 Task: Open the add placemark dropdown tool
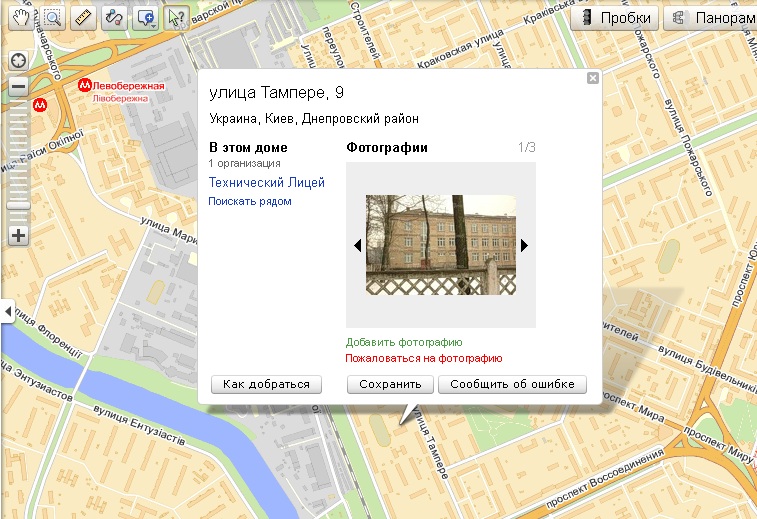(145, 17)
